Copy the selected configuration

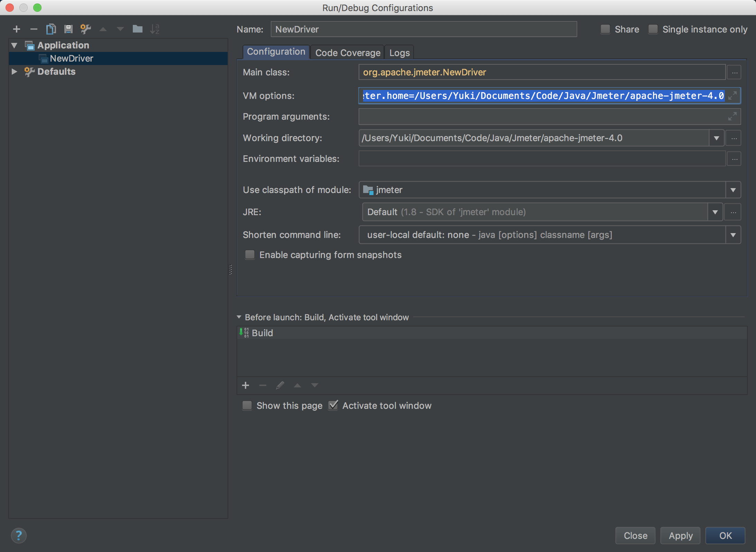tap(51, 29)
